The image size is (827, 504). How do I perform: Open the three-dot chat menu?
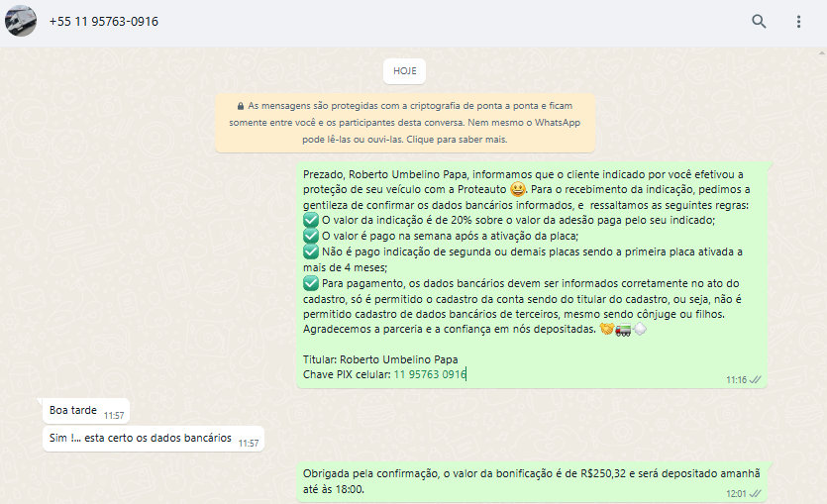798,22
